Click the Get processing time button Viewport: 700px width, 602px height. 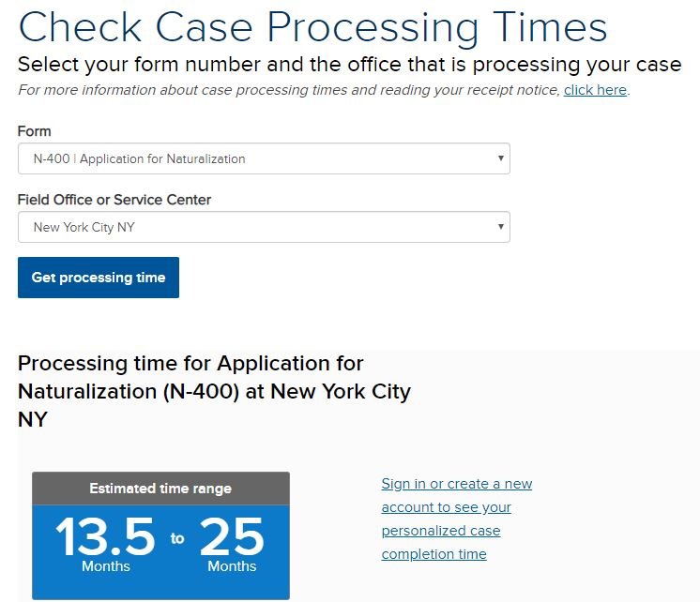[x=99, y=278]
